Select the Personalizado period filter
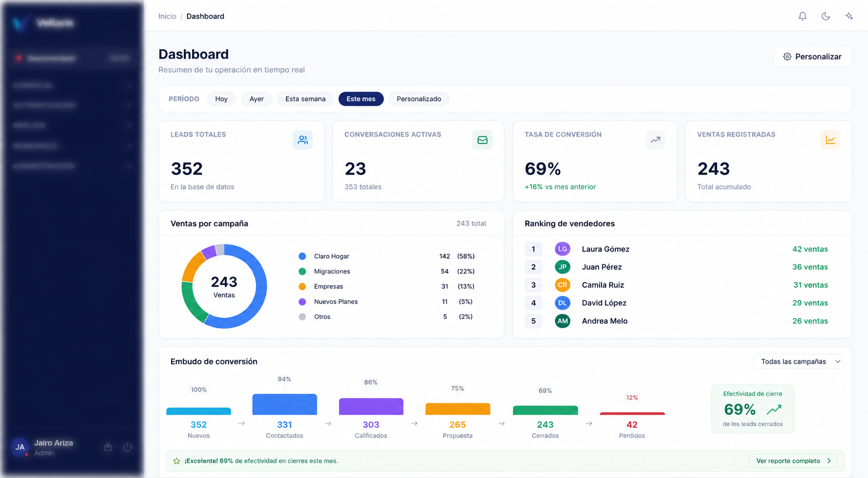 (x=419, y=99)
